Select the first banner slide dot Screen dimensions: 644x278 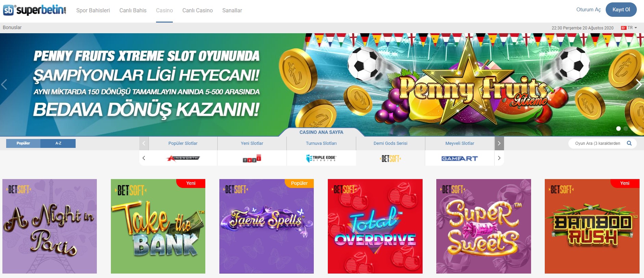point(618,128)
